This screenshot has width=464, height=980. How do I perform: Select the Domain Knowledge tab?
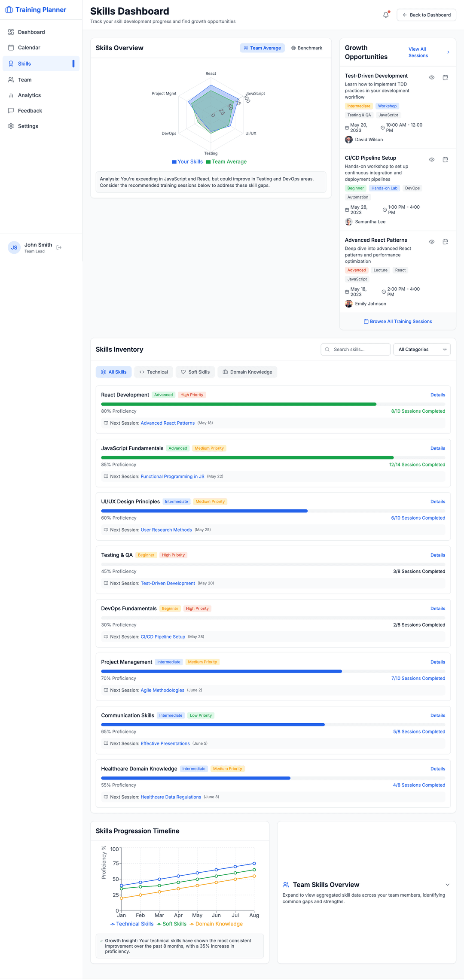tap(247, 372)
